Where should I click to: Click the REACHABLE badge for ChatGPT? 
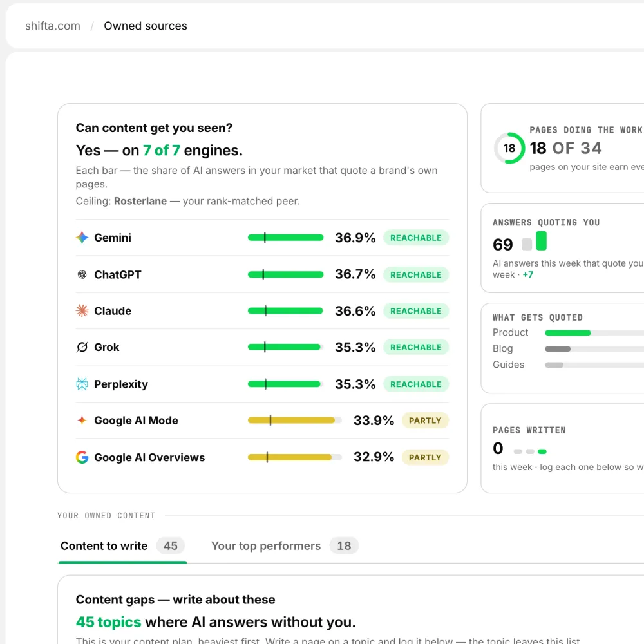(x=416, y=275)
